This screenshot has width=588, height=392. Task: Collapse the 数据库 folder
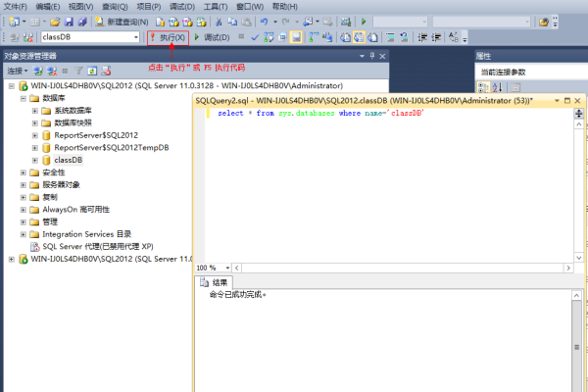point(24,99)
